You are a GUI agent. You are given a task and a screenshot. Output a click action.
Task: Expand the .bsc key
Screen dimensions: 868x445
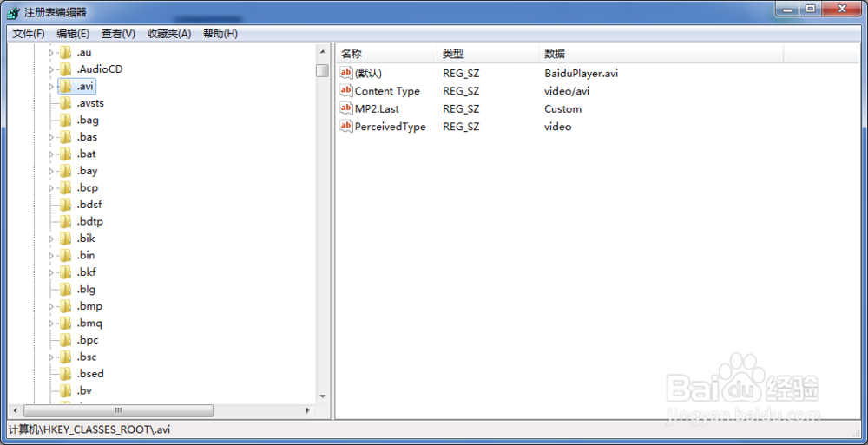click(51, 357)
